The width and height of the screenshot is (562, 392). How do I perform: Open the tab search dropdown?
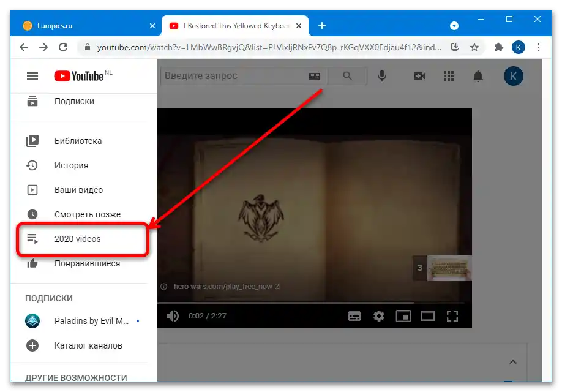[454, 26]
